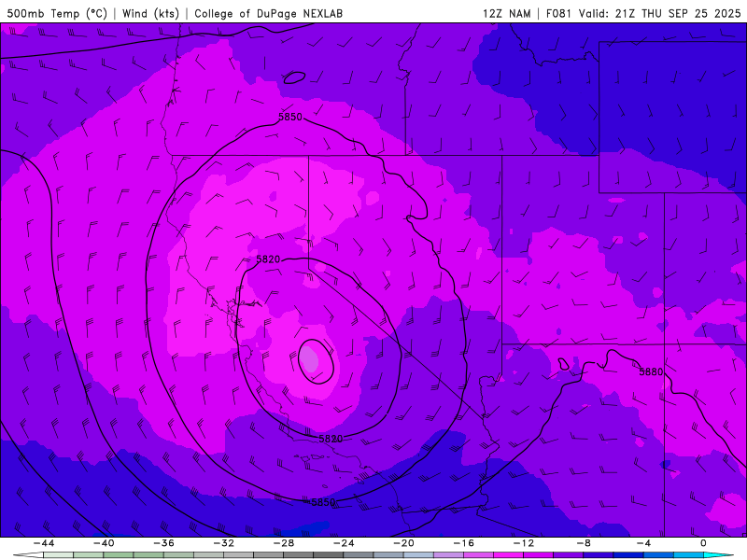747x560 pixels.
Task: Click the -16 colorbar tick label
Action: click(x=463, y=543)
